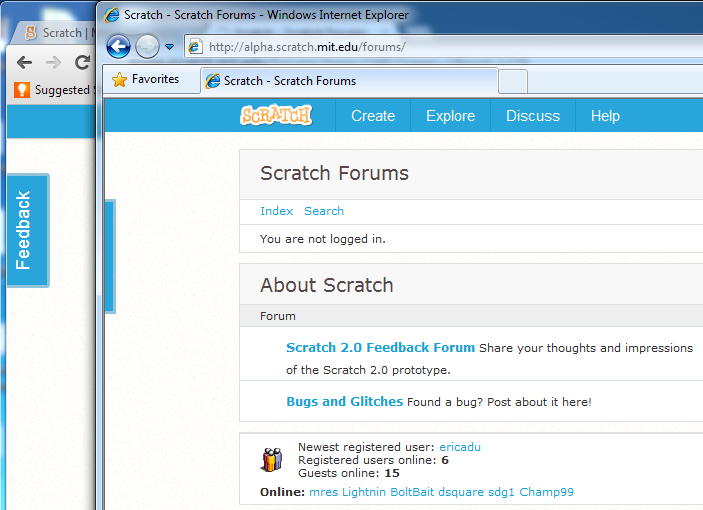Open the recent pages dropdown arrow

170,47
